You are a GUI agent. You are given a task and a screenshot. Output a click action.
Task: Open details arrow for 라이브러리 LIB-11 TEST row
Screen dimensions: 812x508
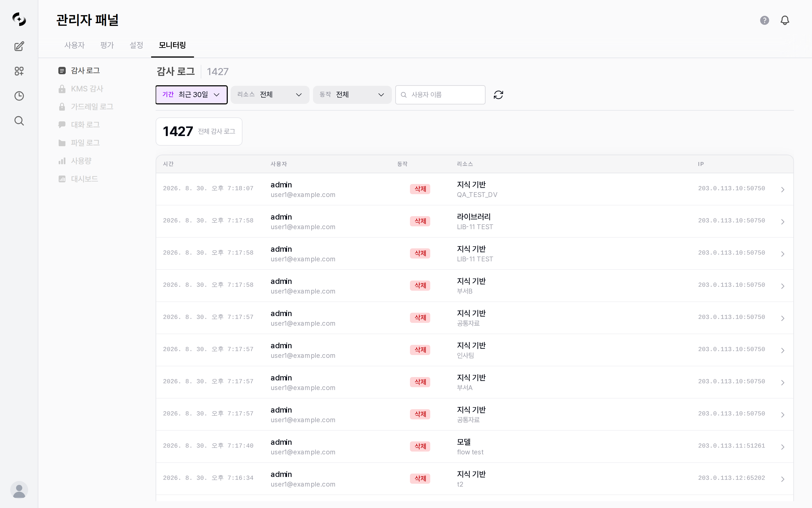click(x=782, y=222)
